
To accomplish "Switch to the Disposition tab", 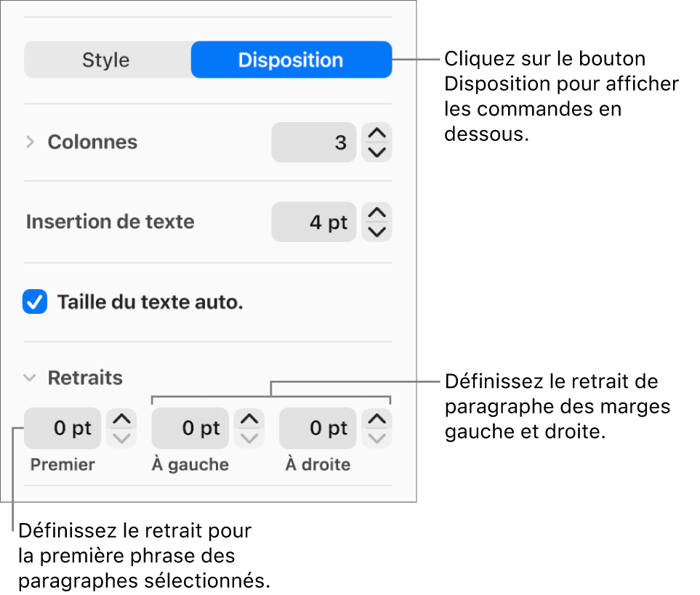I will (291, 60).
